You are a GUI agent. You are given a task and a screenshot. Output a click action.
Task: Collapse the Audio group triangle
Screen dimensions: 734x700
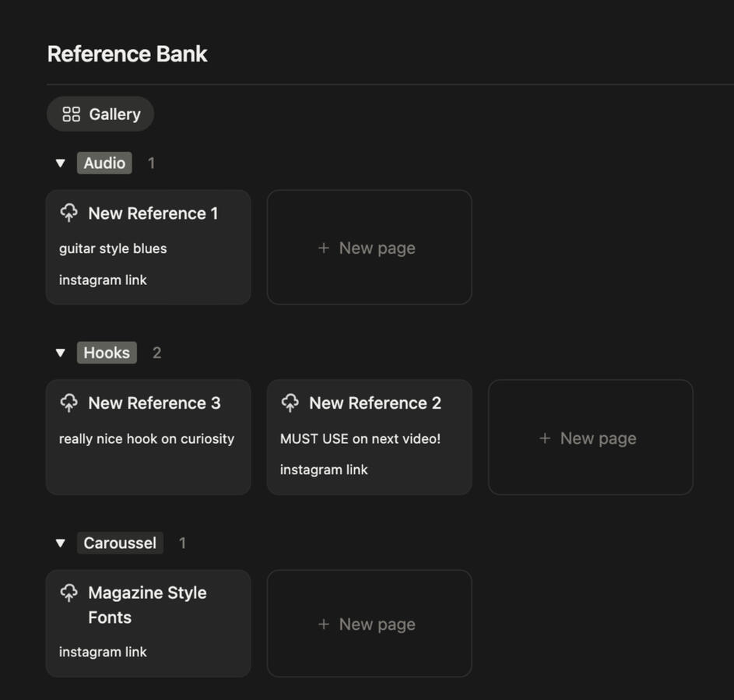point(61,164)
